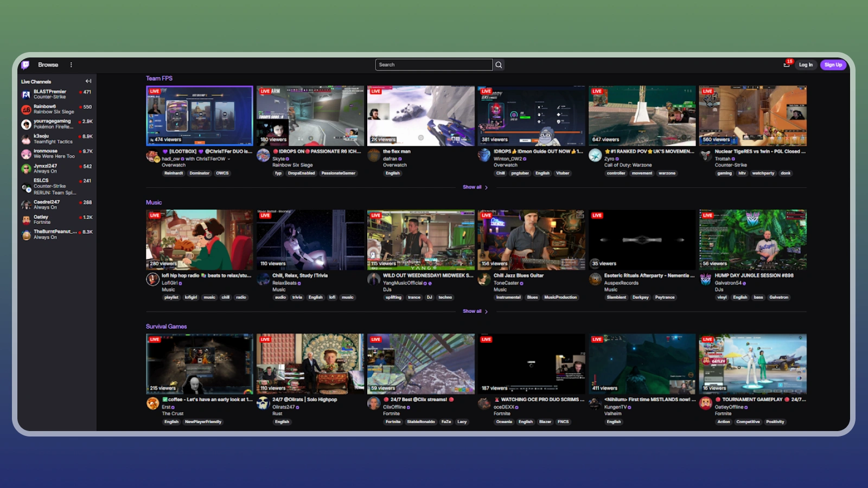Open the Rainbow6 channel avatar in sidebar
The image size is (868, 488).
pyautogui.click(x=26, y=110)
